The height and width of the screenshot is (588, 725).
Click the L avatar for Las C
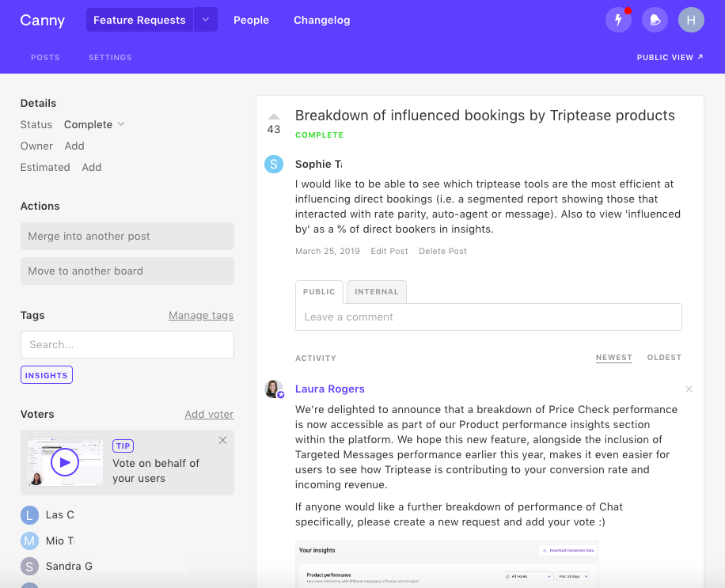coord(29,515)
